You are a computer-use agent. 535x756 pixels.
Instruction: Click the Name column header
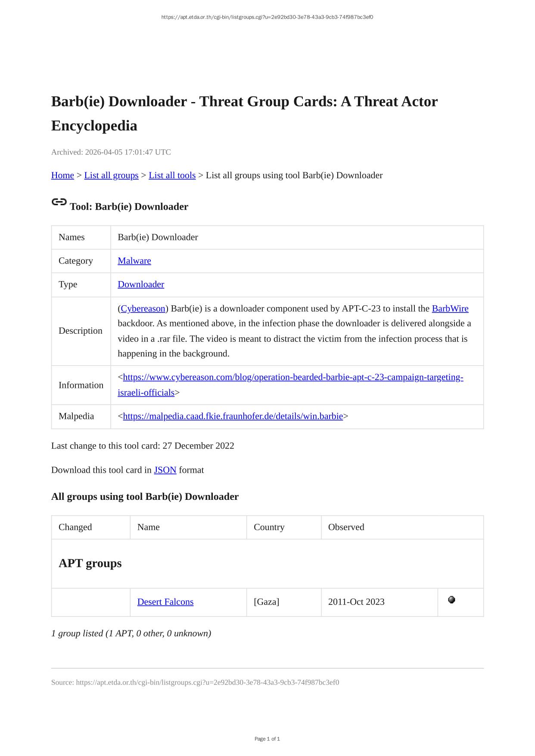click(x=149, y=527)
